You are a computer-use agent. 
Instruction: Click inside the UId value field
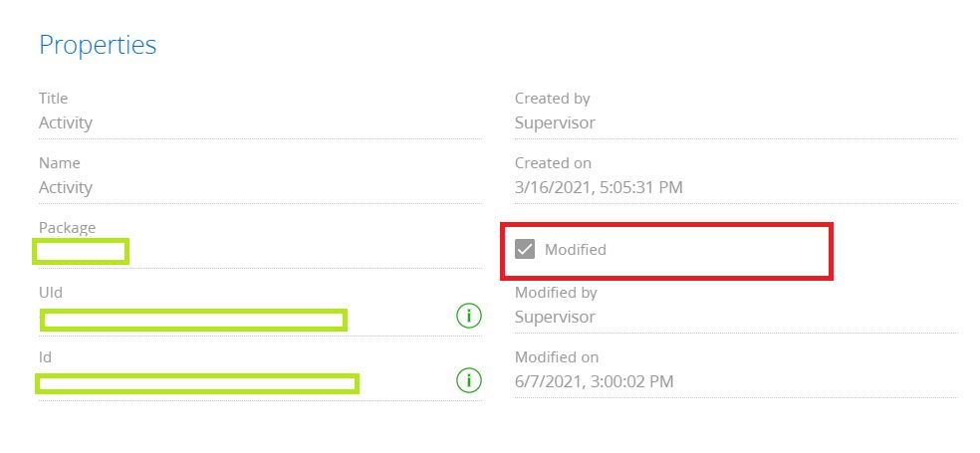point(194,320)
